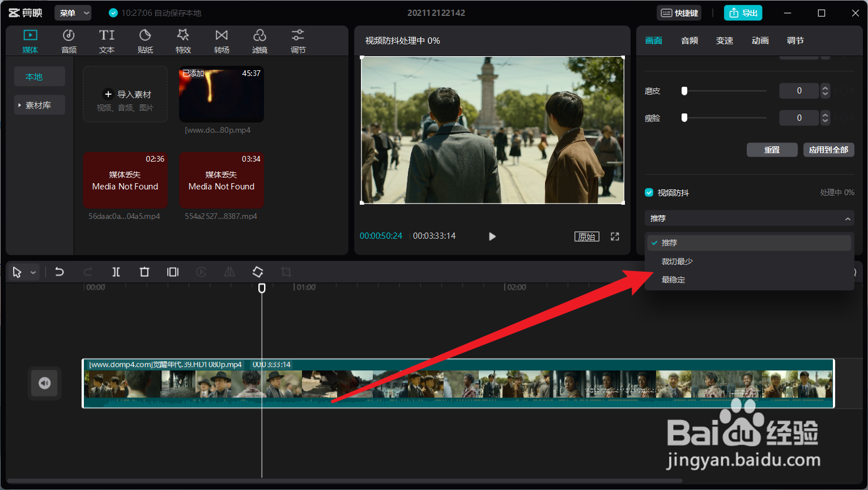Select 本地 local media category
868x490 pixels.
click(x=40, y=77)
